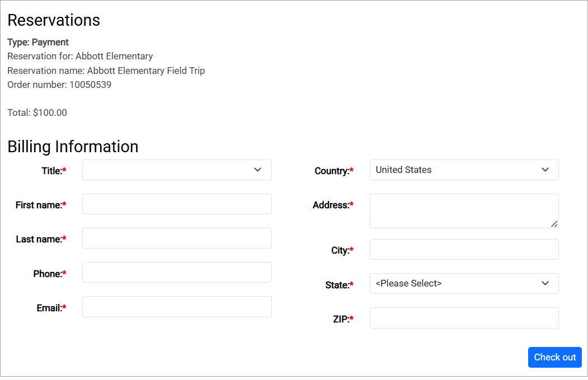Click the Address field resize handle
The image size is (588, 380).
pyautogui.click(x=554, y=224)
